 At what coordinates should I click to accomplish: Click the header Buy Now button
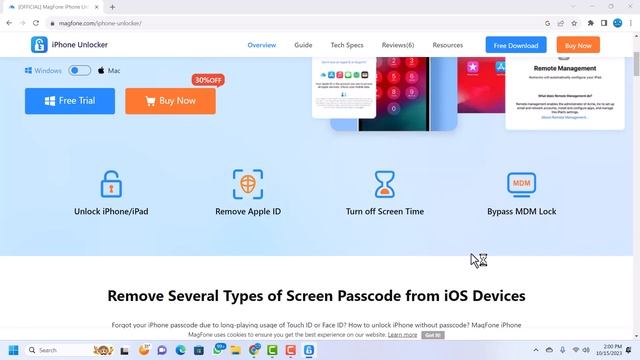pos(578,45)
